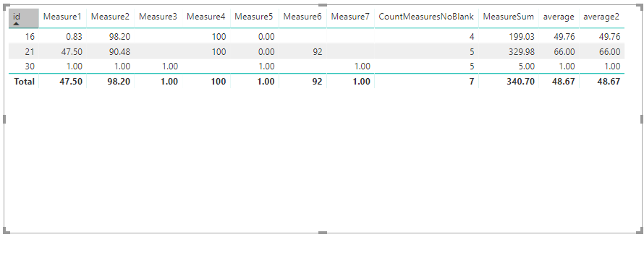Click the top-center visual resize handle
Screen dimensions: 644x271
pyautogui.click(x=323, y=5)
